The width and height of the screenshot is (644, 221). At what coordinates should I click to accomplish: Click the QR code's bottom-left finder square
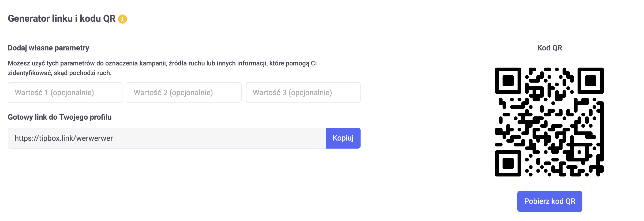pos(508,163)
